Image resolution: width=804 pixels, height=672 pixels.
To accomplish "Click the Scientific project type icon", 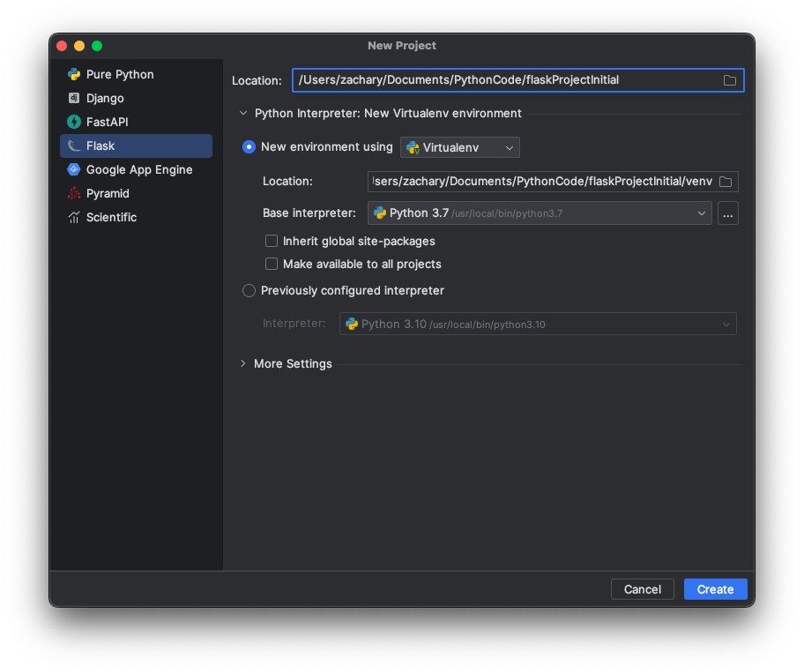I will pos(74,218).
